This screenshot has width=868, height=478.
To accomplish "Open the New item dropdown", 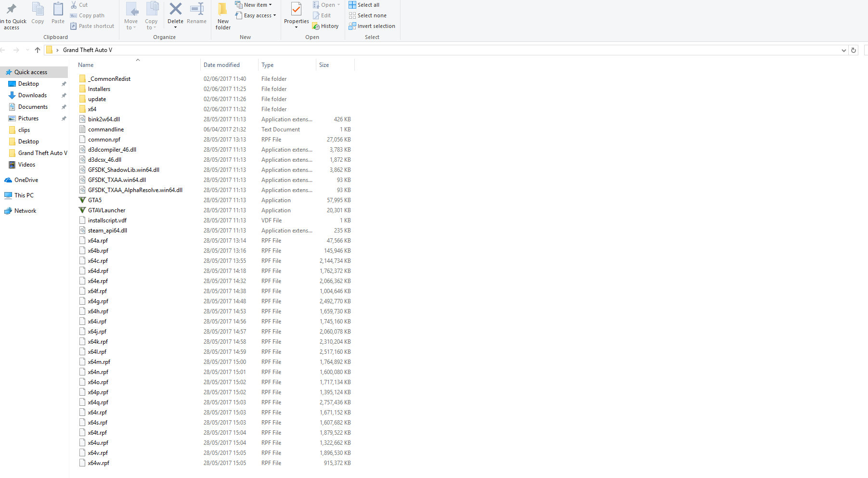I will click(254, 5).
